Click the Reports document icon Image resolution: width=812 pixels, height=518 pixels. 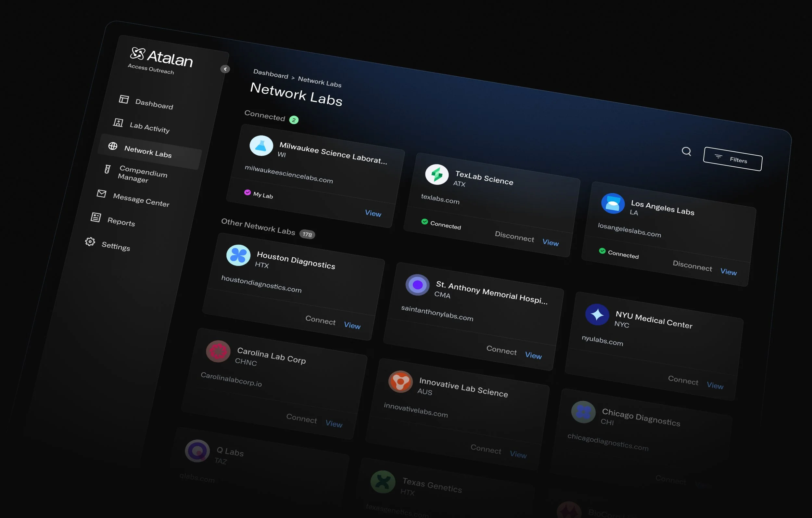(x=96, y=217)
